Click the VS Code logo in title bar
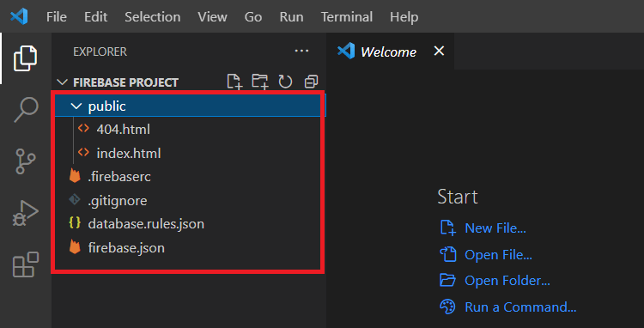 click(x=19, y=16)
